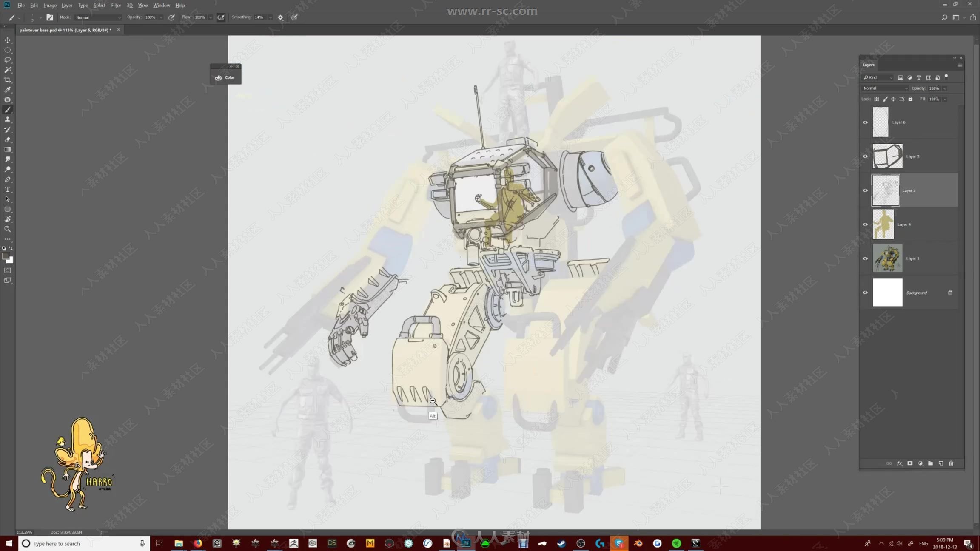Hide the Background layer

(x=866, y=292)
